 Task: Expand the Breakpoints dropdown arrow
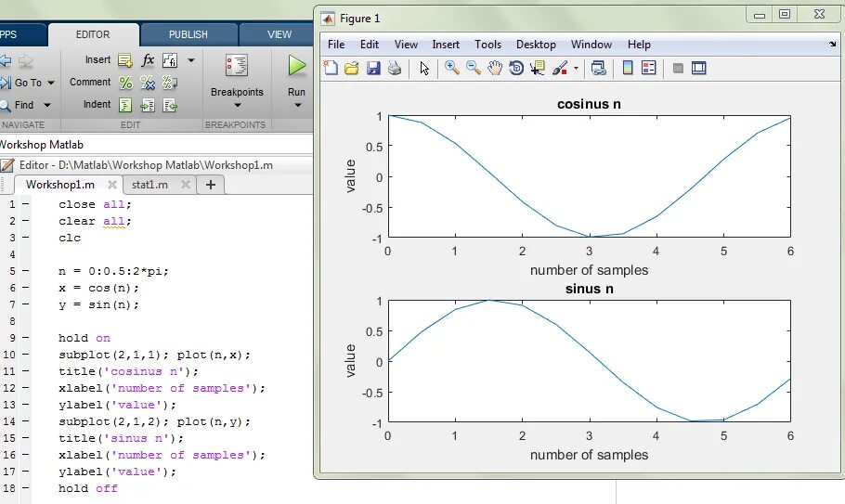(x=237, y=105)
